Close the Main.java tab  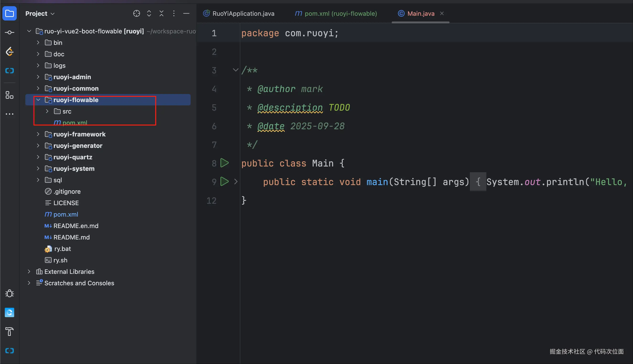click(442, 14)
